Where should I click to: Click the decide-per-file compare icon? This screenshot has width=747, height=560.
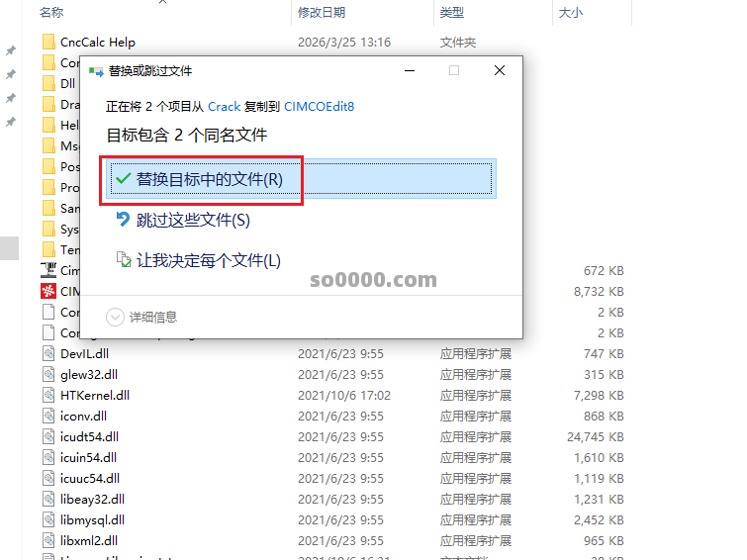tap(124, 260)
